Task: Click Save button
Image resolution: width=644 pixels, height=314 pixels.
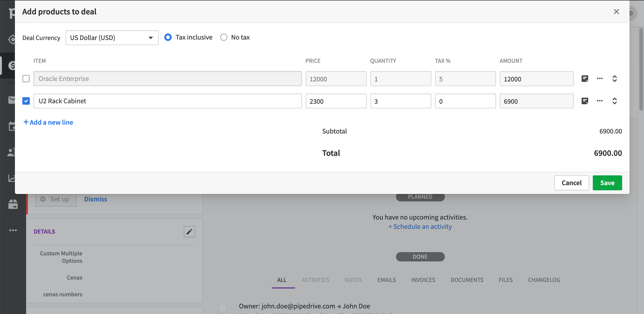Action: click(x=607, y=183)
